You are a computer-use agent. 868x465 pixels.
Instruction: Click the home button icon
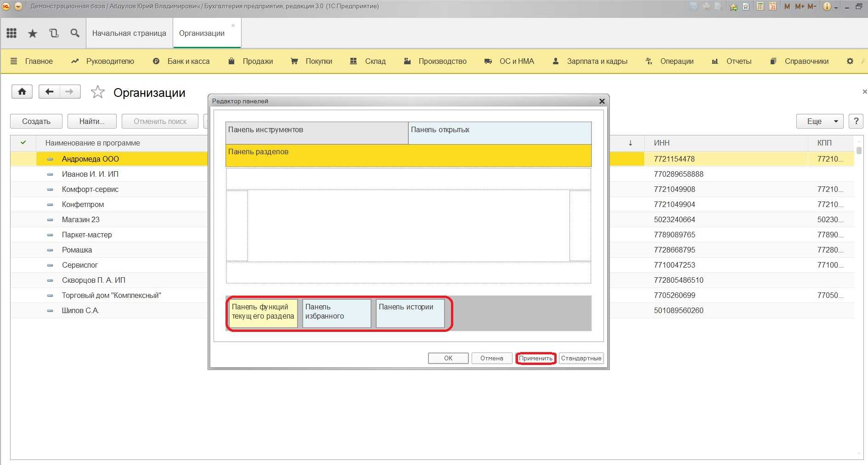tap(22, 92)
